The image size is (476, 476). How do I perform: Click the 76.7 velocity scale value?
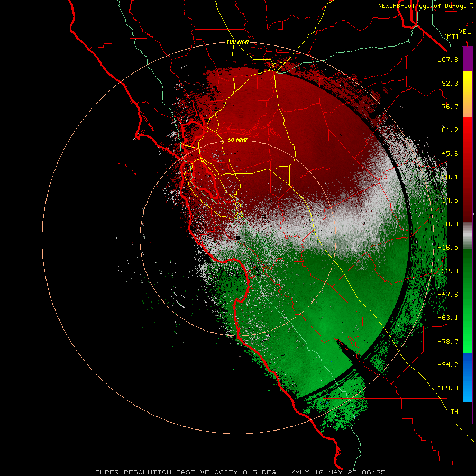(x=450, y=106)
